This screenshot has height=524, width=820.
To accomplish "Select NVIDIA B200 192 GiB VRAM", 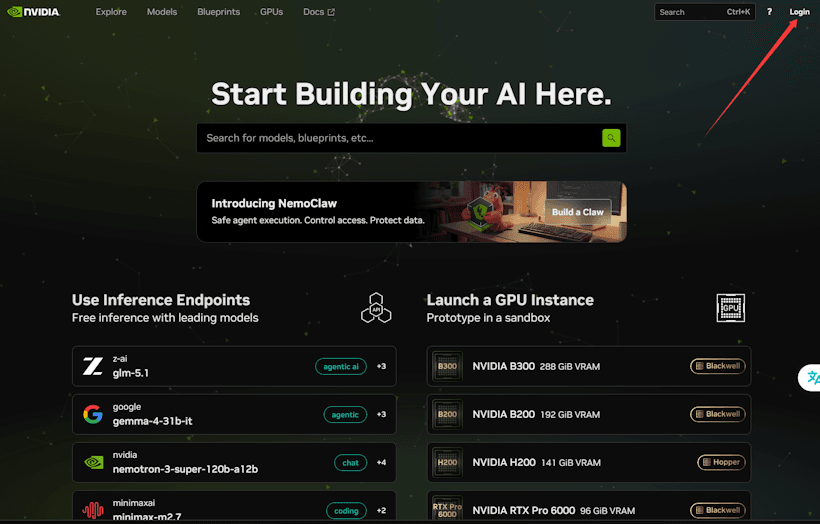I will 589,414.
